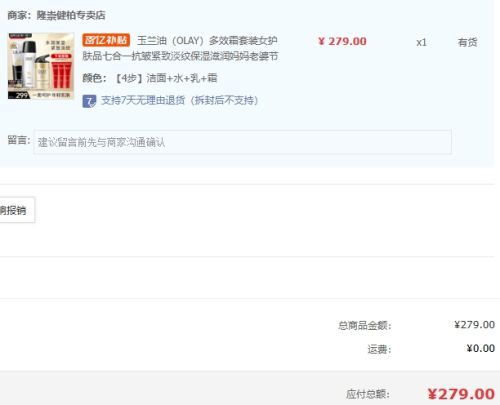Click the ¥279.00 total goods amount
The image size is (500, 405).
[x=474, y=325]
